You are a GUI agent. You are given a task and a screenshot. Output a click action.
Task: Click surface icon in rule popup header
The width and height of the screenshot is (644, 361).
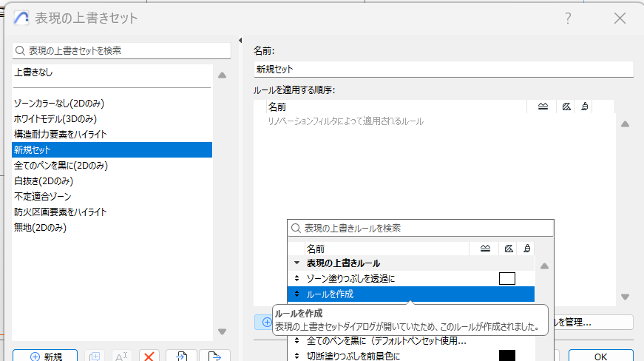[527, 249]
